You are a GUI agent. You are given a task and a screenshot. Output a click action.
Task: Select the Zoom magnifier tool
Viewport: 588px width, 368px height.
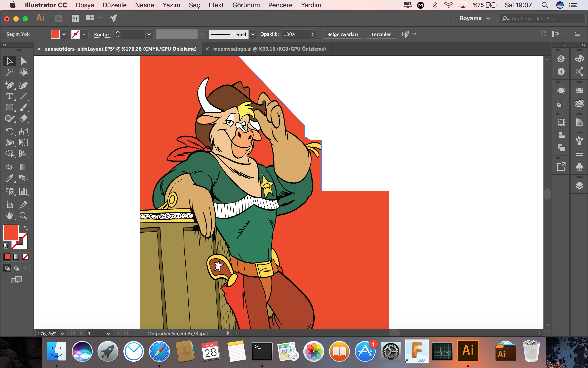(23, 216)
